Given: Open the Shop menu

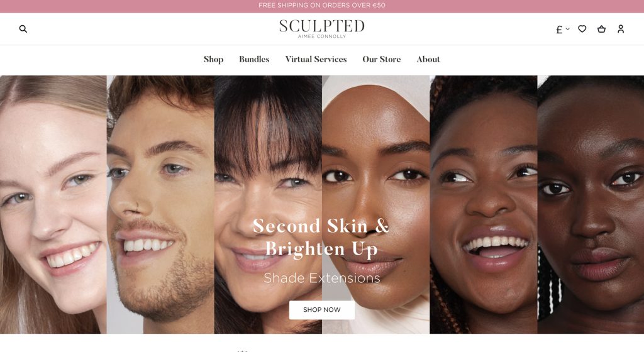Looking at the screenshot, I should (214, 59).
